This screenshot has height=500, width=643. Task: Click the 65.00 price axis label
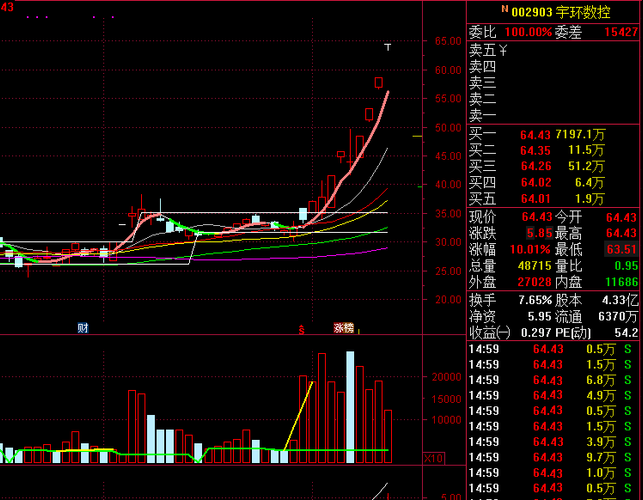click(448, 41)
